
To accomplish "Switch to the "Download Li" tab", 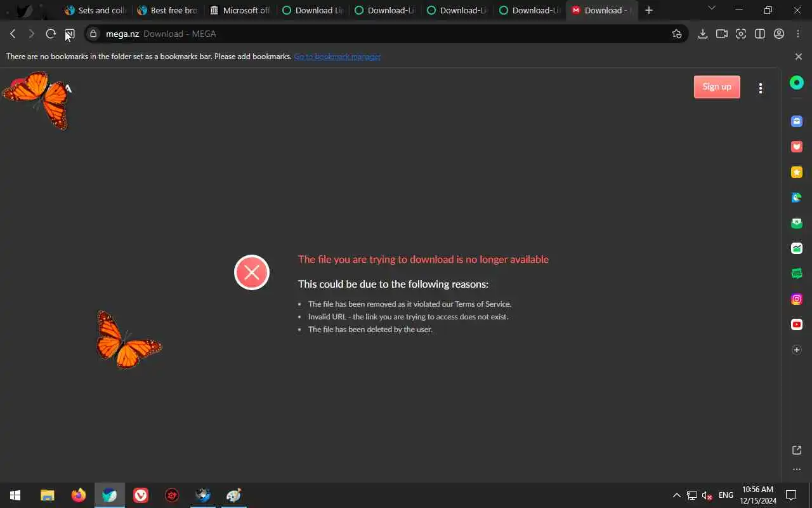I will [312, 10].
